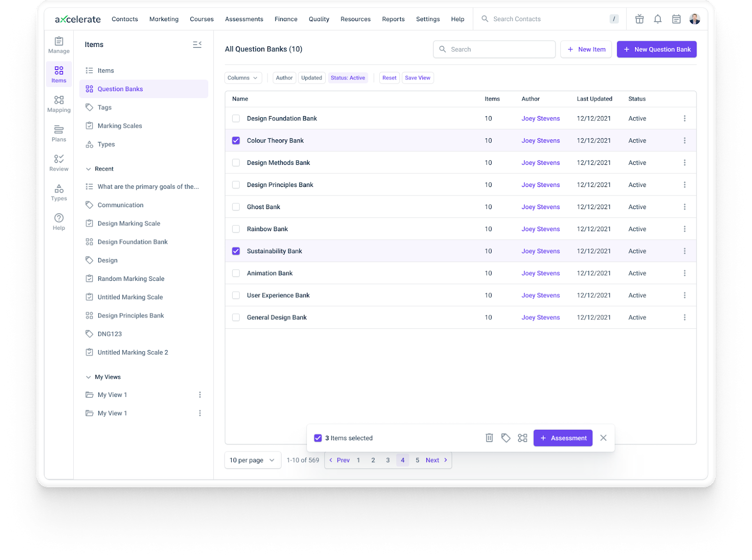Open Joey Stevens author link on Ghost Bank

coord(540,207)
